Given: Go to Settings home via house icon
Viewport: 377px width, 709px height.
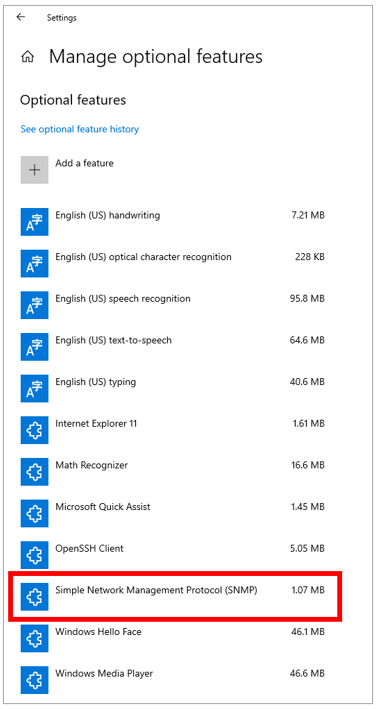Looking at the screenshot, I should point(28,57).
